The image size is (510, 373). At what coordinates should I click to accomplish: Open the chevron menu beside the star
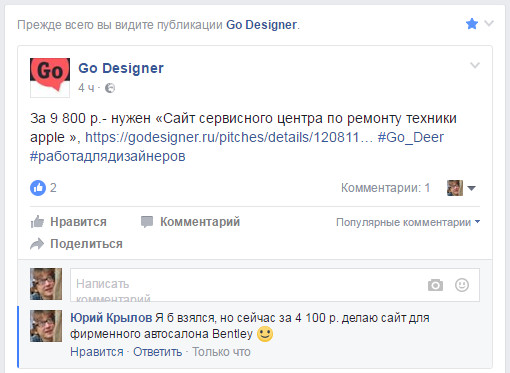(x=489, y=23)
